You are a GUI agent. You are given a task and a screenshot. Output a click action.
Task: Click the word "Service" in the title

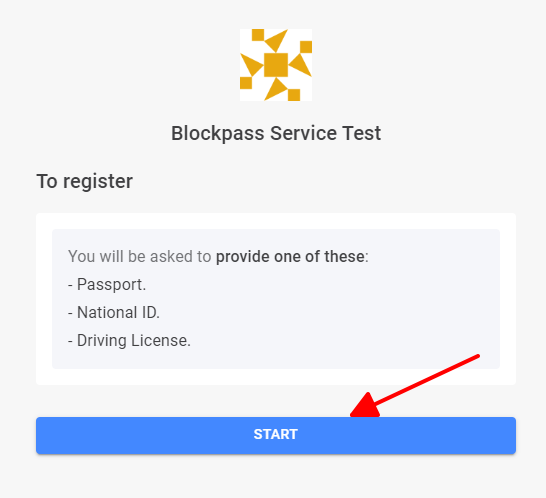(x=303, y=133)
